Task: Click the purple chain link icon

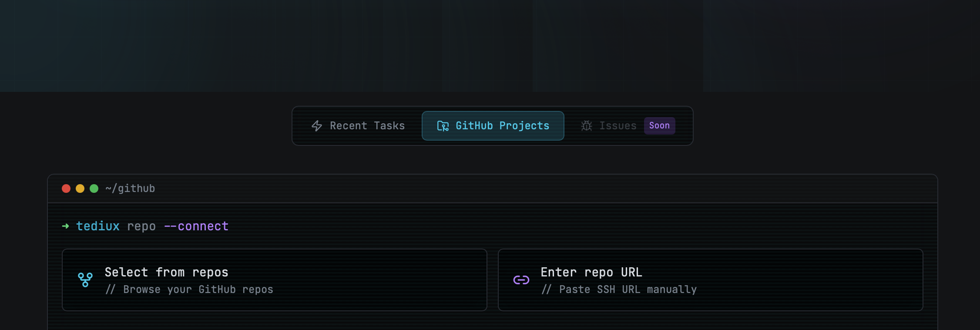Action: point(521,280)
